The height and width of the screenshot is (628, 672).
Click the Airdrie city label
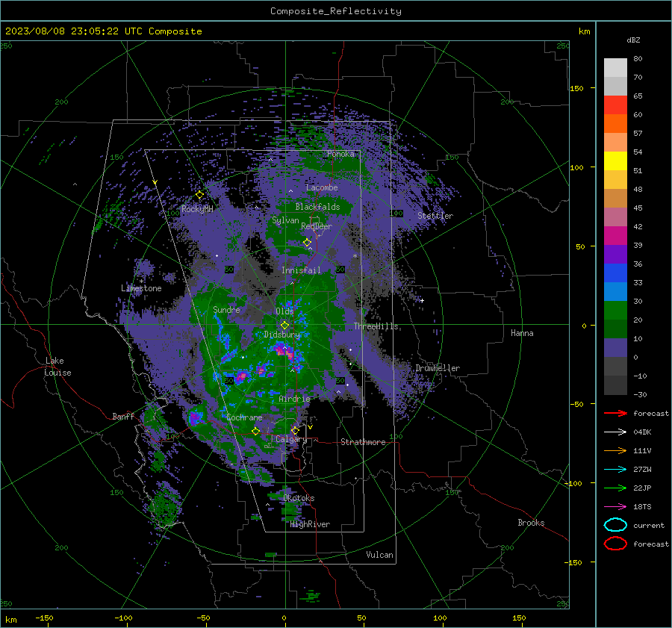[294, 399]
